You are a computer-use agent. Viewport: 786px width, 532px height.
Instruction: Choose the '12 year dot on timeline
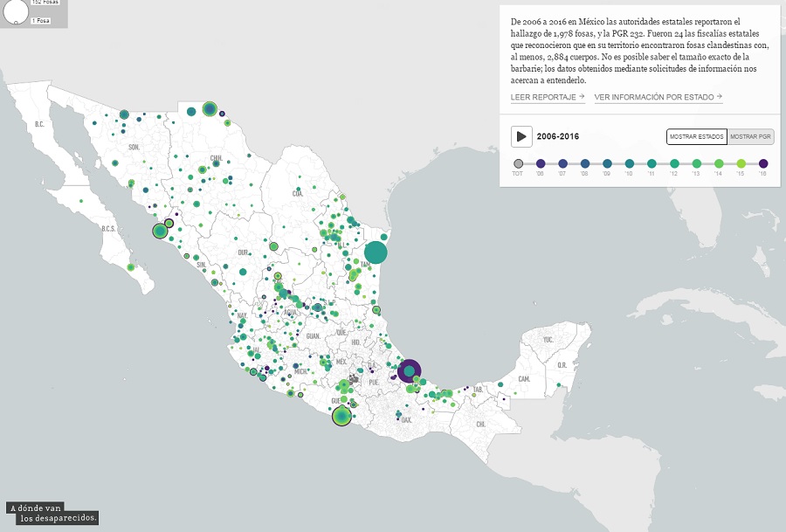[674, 163]
